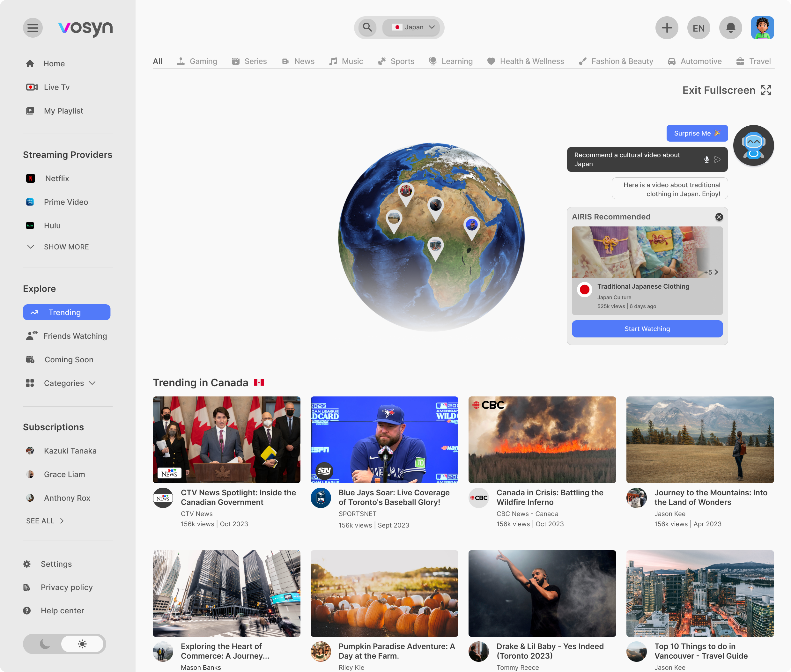Screen dimensions: 791x672
Task: Send the AIRIS chat message arrow
Action: 717,159
